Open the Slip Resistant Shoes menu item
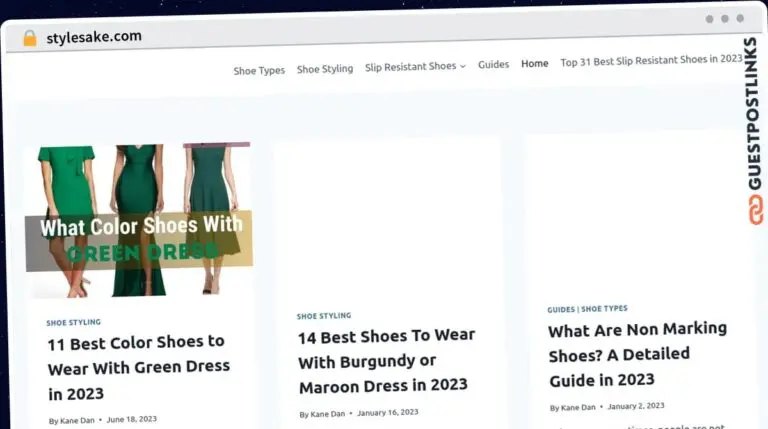768x429 pixels. click(x=410, y=67)
